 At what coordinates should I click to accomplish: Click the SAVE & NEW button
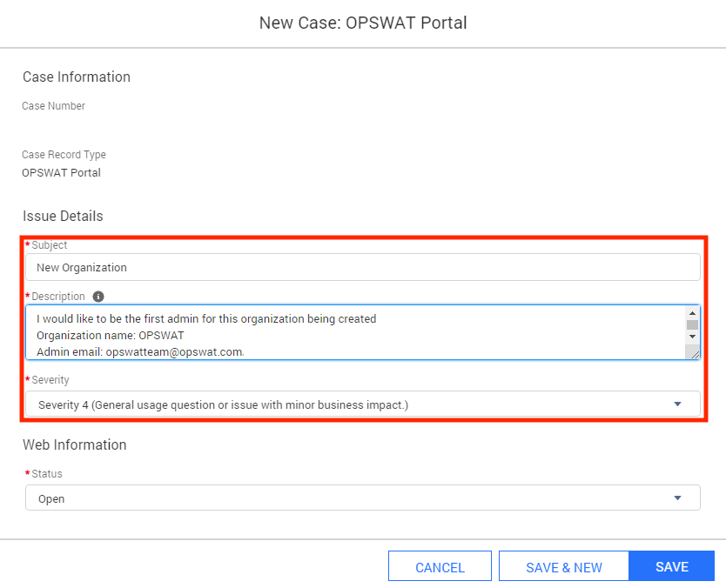coord(563,565)
